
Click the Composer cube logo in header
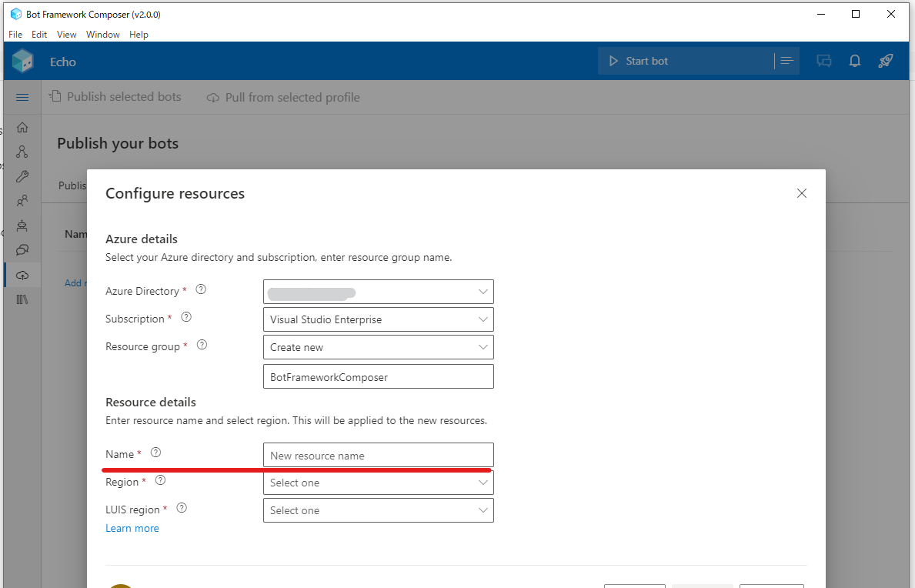point(23,61)
